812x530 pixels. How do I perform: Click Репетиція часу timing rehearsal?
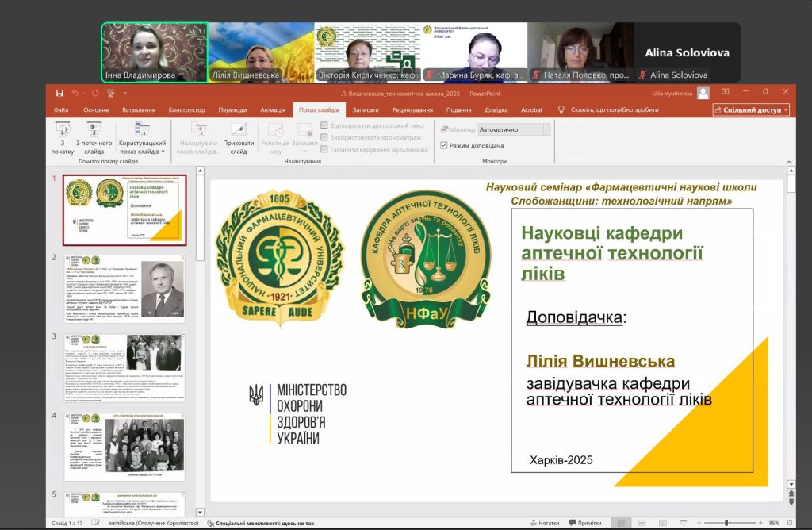(275, 138)
